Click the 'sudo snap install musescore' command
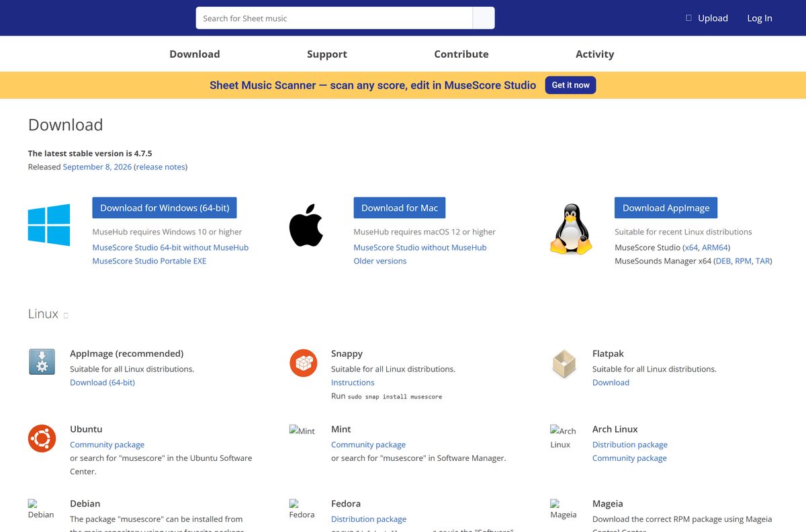 coord(395,397)
